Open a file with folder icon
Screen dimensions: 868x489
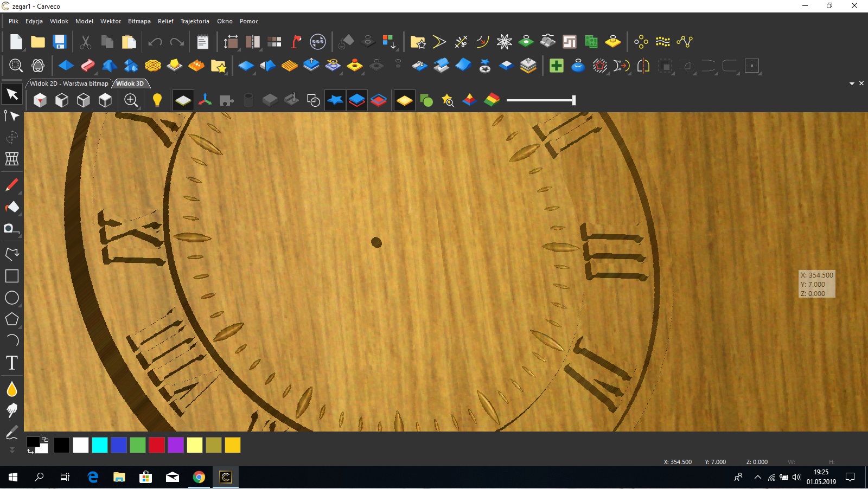pyautogui.click(x=38, y=42)
